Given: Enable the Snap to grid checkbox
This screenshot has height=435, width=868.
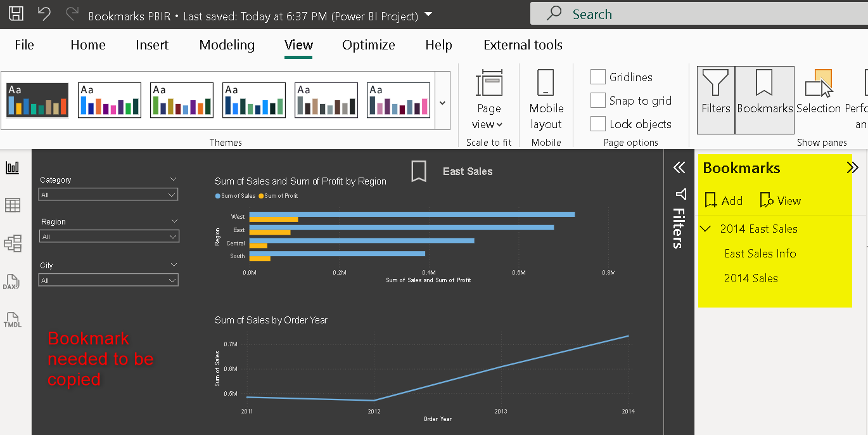Looking at the screenshot, I should click(x=598, y=100).
